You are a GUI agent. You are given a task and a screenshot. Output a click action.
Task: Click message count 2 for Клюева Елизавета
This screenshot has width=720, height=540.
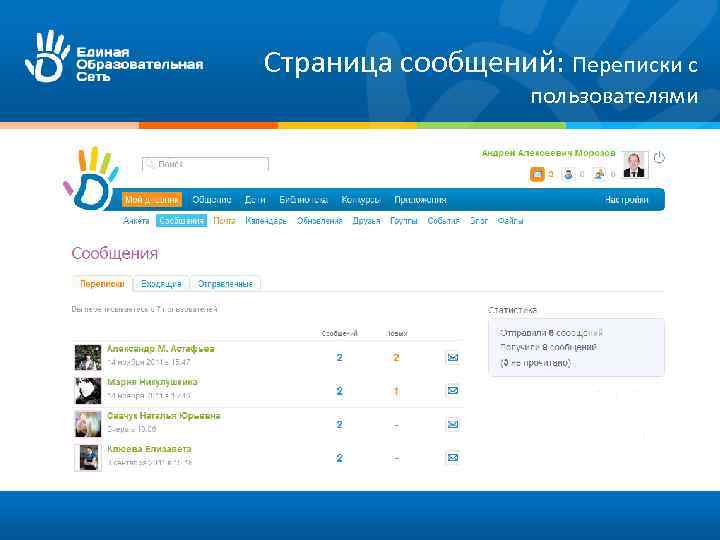pyautogui.click(x=339, y=458)
